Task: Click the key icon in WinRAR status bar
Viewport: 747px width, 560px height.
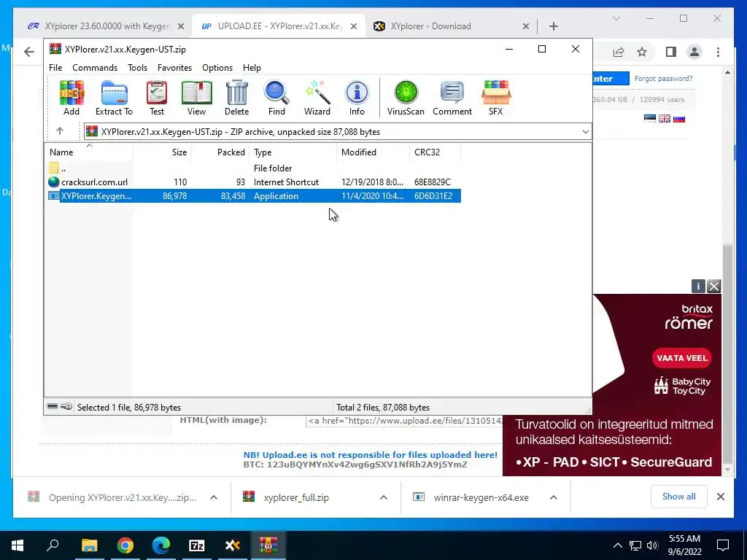Action: (x=66, y=407)
